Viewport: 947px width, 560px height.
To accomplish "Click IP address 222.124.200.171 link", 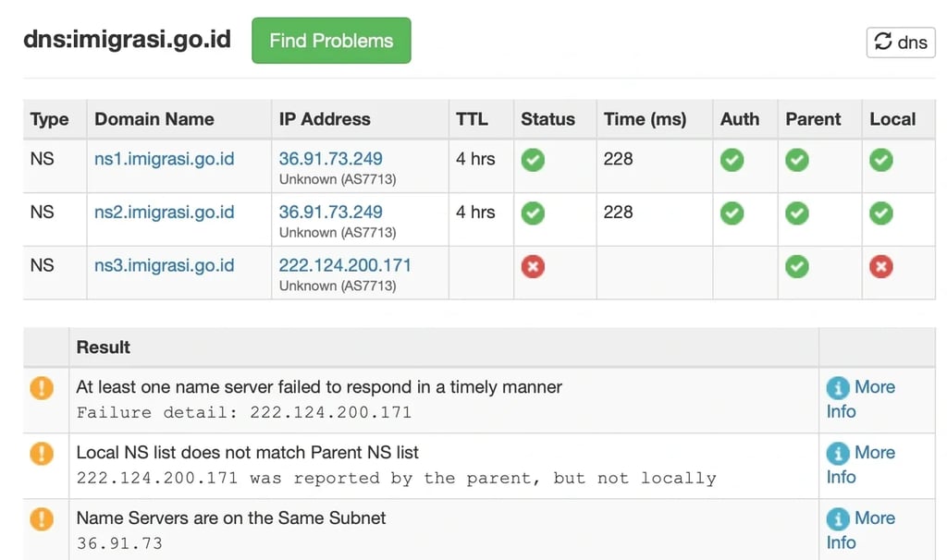I will [x=345, y=265].
